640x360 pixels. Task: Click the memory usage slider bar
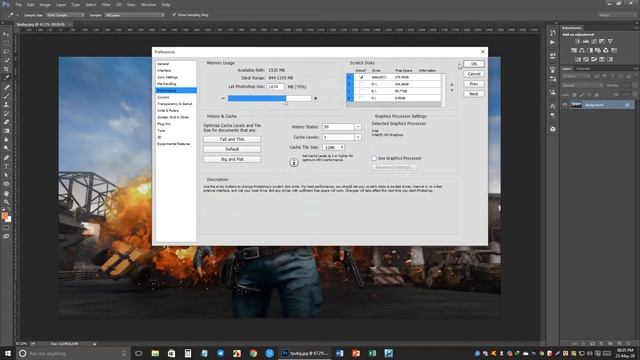coord(269,98)
